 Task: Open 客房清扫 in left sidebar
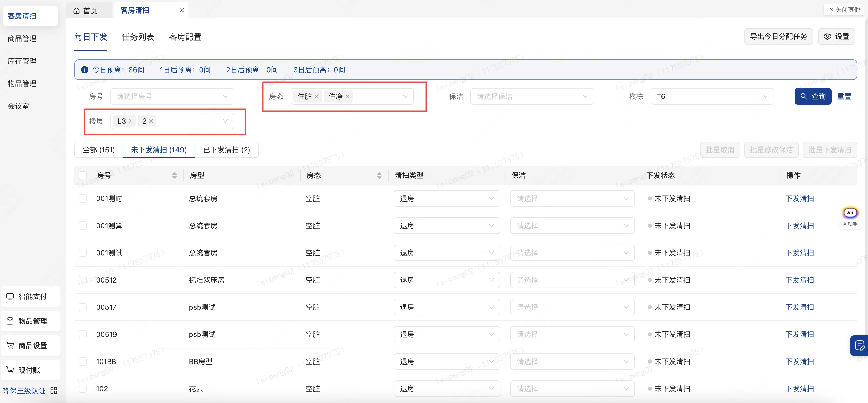pos(30,16)
